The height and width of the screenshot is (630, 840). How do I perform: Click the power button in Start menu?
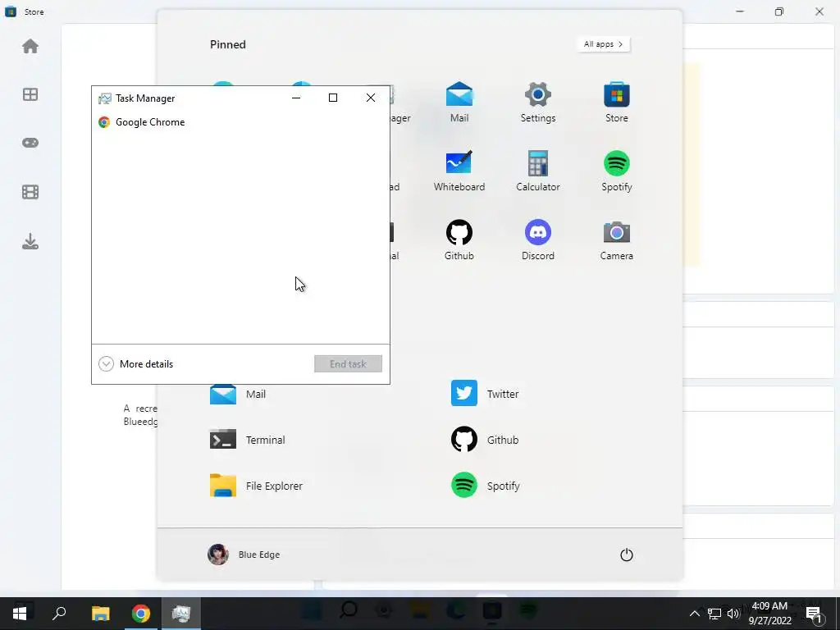[x=626, y=555]
